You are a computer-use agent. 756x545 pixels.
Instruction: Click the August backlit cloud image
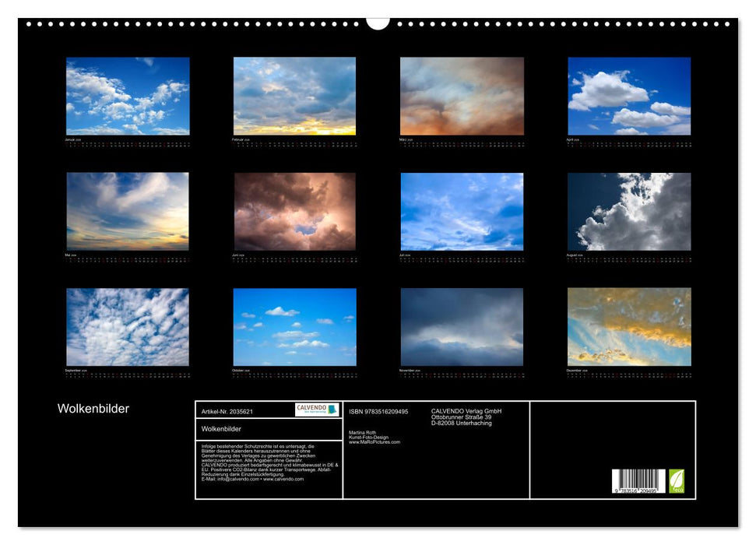(x=629, y=210)
